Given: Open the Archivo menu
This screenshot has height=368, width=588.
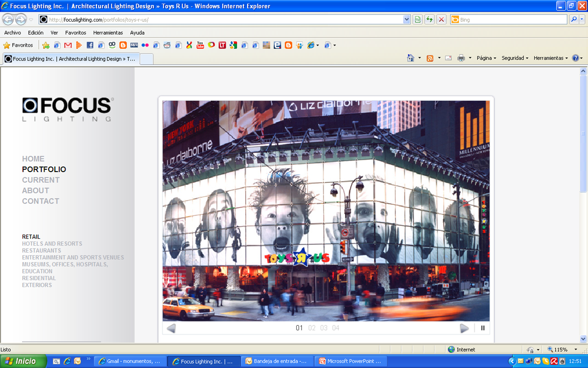Looking at the screenshot, I should (x=13, y=33).
